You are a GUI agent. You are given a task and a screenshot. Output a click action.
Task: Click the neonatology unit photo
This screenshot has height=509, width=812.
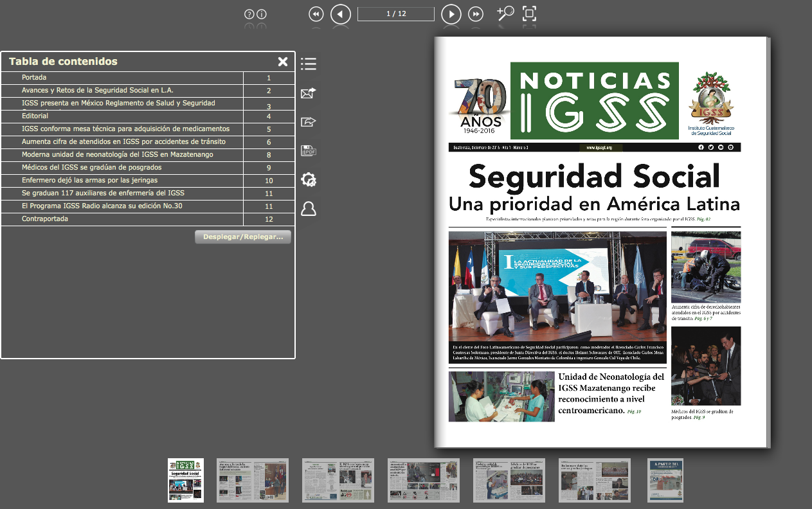(x=501, y=396)
